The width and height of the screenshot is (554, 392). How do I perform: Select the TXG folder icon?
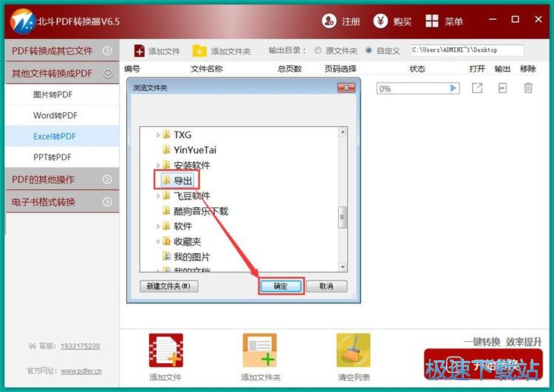pos(166,134)
